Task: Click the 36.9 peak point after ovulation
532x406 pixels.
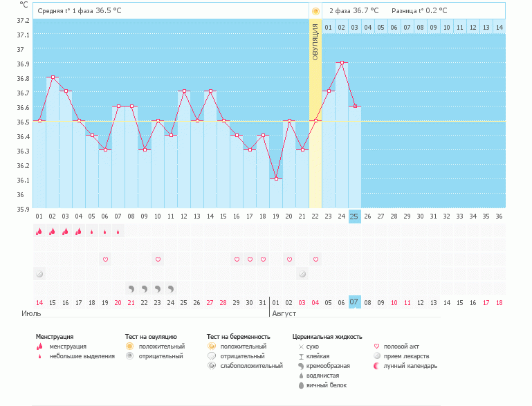Action: point(342,63)
